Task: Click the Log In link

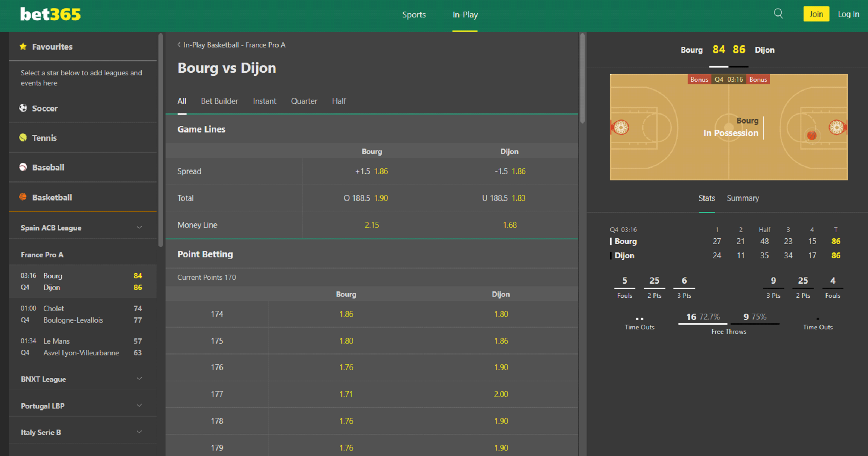Action: [x=848, y=14]
